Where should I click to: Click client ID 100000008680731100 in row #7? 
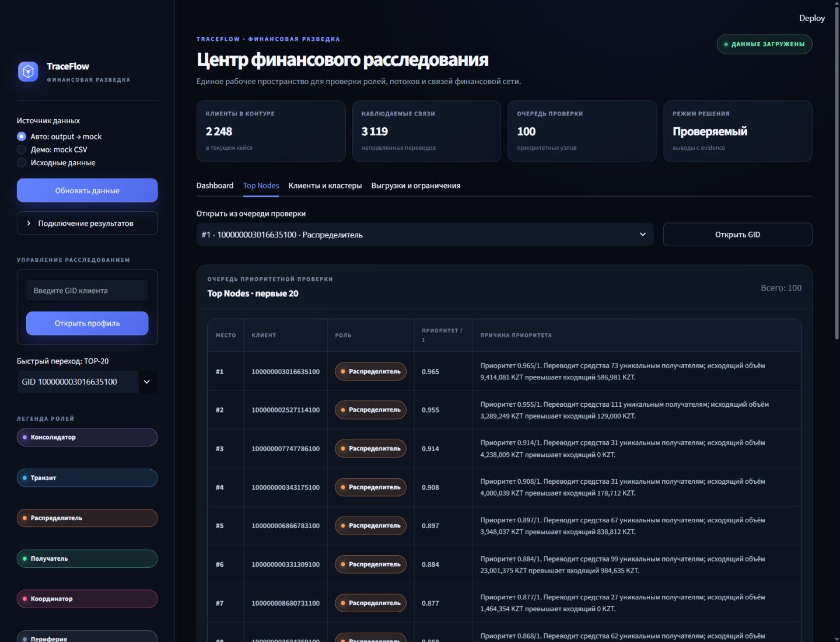click(285, 603)
